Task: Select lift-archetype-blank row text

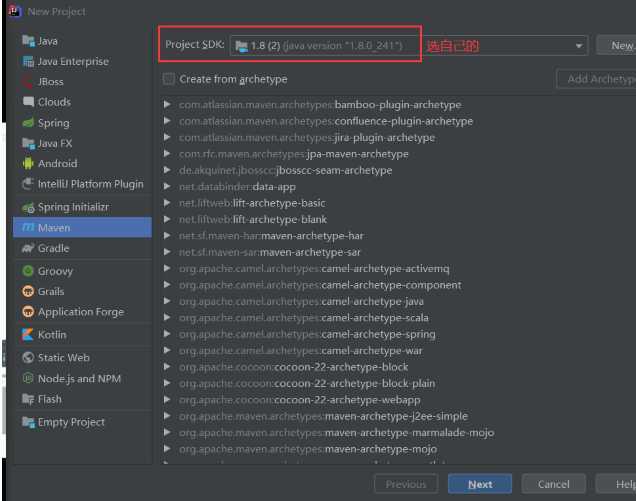Action: click(x=253, y=219)
